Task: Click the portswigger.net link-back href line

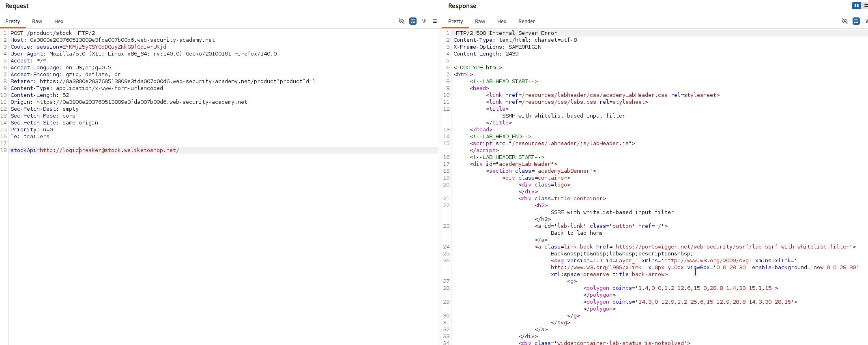Action: tap(695, 247)
